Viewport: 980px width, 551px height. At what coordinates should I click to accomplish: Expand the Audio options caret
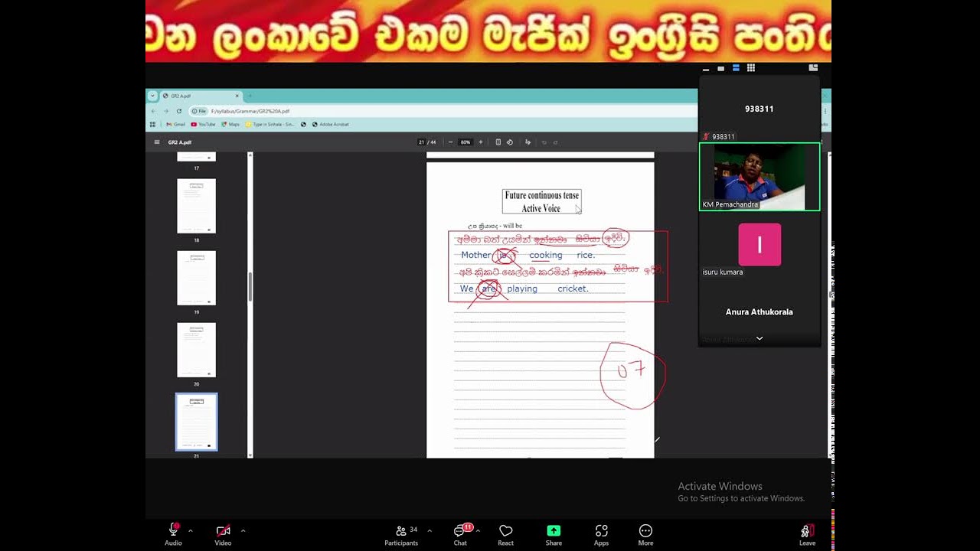coord(191,530)
